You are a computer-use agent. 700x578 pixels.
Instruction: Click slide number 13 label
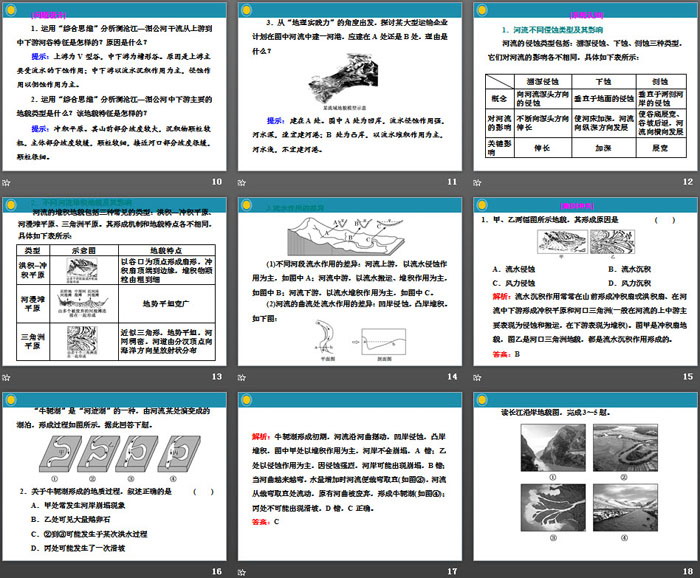pos(217,377)
